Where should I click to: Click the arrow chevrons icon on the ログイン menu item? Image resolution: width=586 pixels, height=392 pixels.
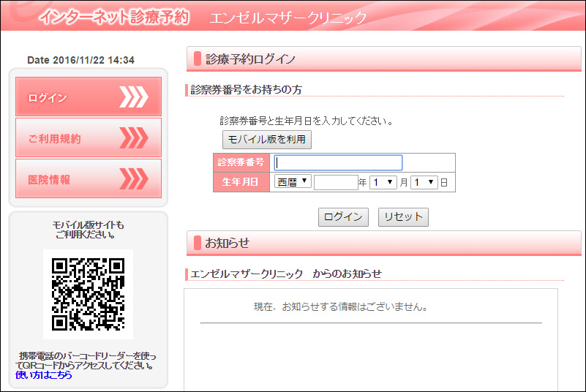pos(134,97)
